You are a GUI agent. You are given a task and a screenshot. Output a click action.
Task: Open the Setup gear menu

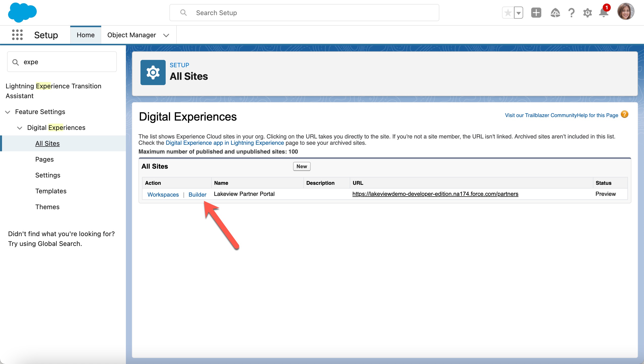coord(587,13)
